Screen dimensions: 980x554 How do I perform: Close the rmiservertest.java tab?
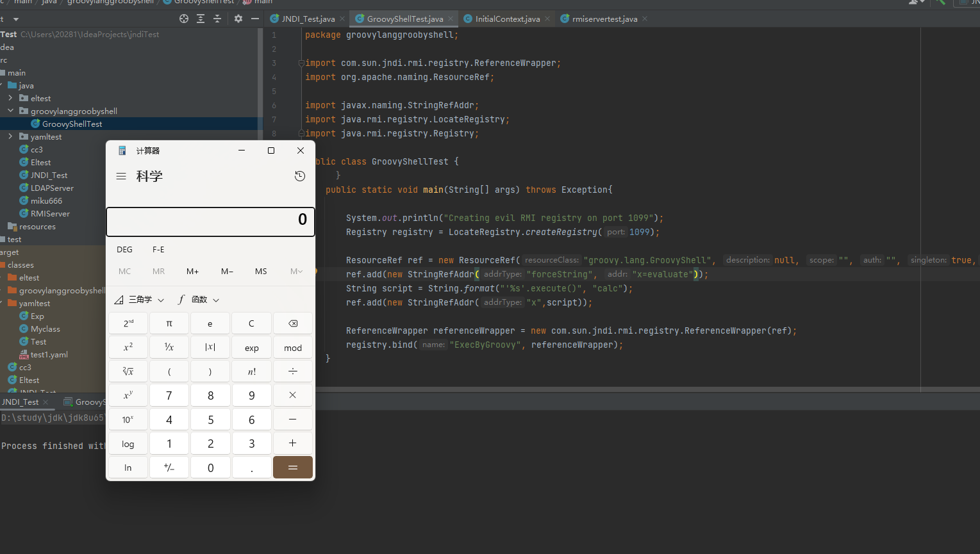click(x=645, y=19)
